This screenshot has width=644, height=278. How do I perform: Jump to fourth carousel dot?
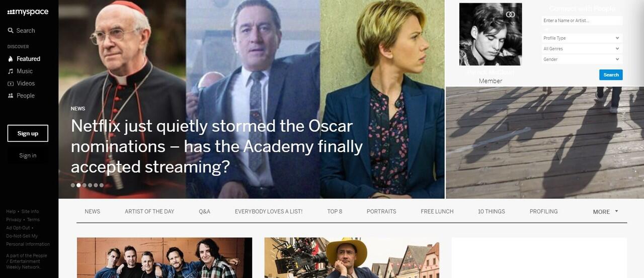pos(90,185)
